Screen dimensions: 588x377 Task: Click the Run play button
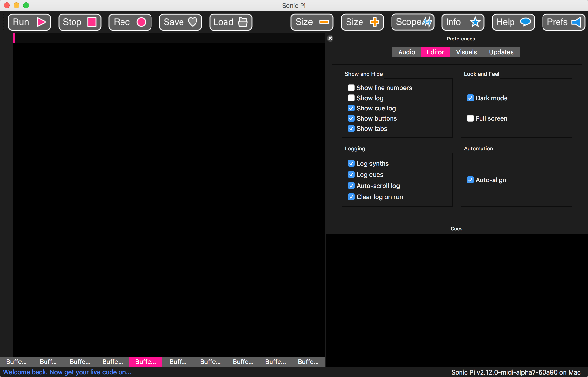point(29,22)
